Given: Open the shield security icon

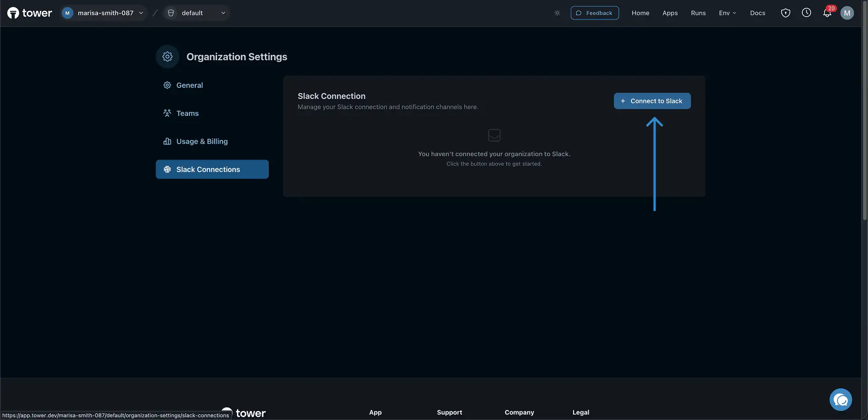Looking at the screenshot, I should [786, 13].
